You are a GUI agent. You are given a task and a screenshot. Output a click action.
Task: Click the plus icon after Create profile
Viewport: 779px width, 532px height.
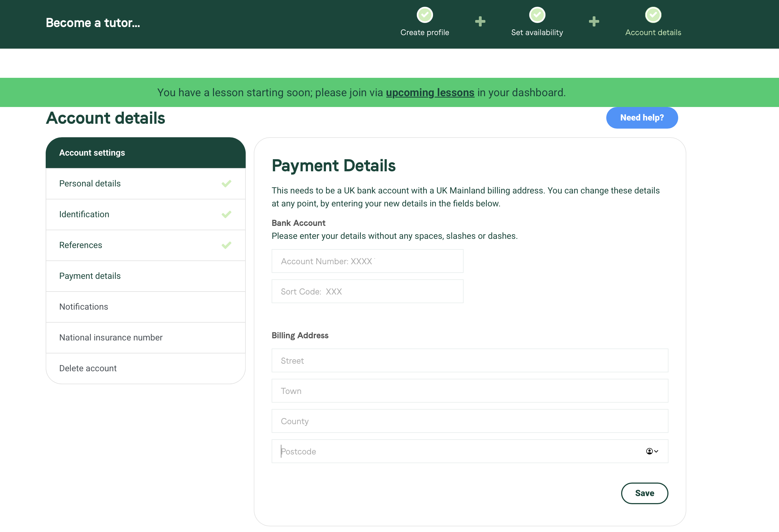pos(480,21)
